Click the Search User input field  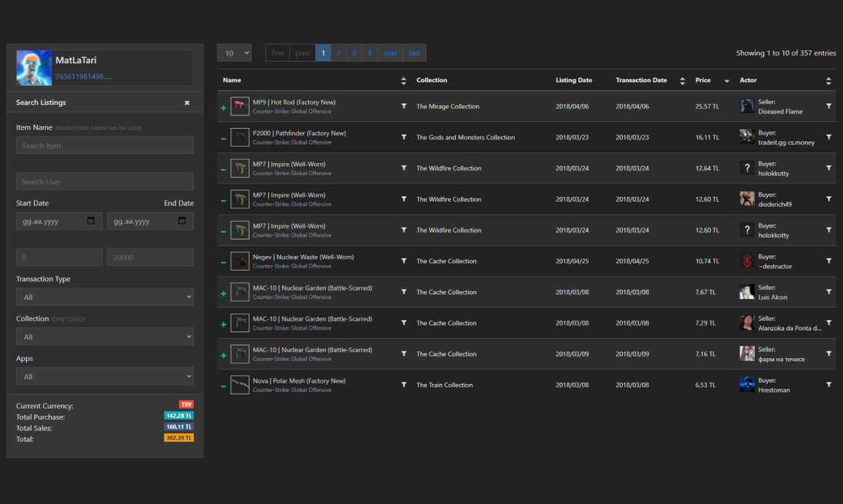pos(105,181)
